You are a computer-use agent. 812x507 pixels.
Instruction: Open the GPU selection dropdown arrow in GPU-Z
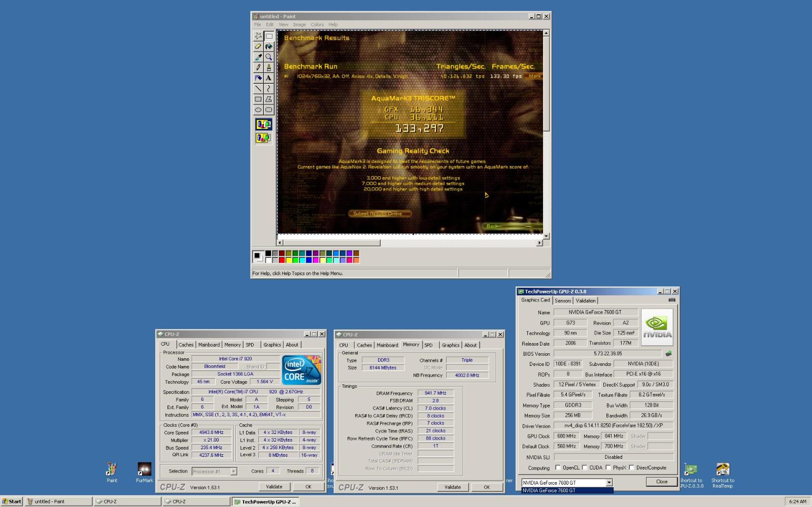609,483
